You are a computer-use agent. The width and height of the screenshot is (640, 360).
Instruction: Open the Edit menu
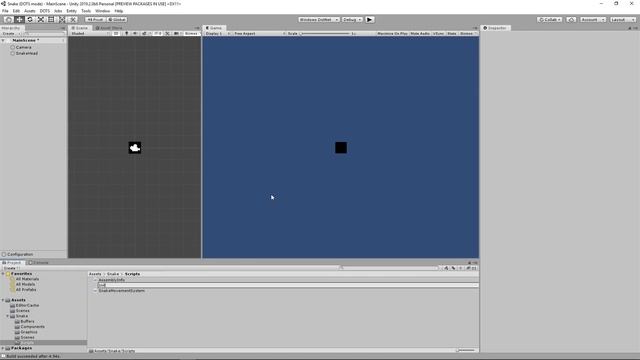[16, 11]
